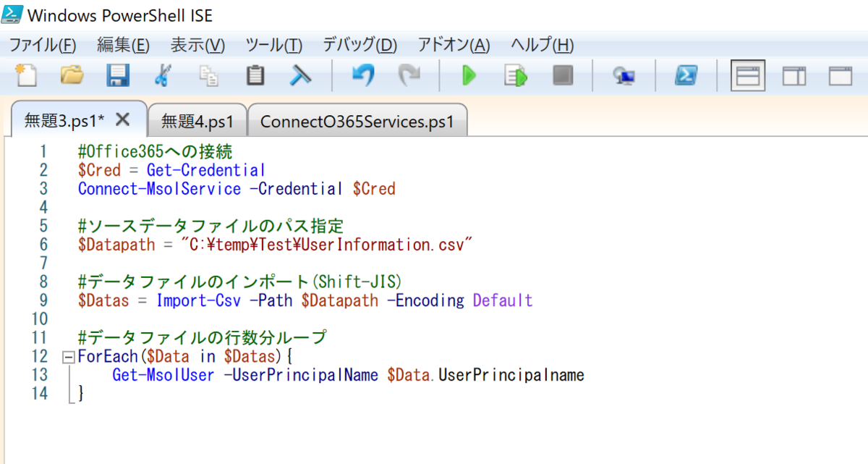This screenshot has width=868, height=464.
Task: Open the デバッグ(D) menu
Action: tap(359, 45)
